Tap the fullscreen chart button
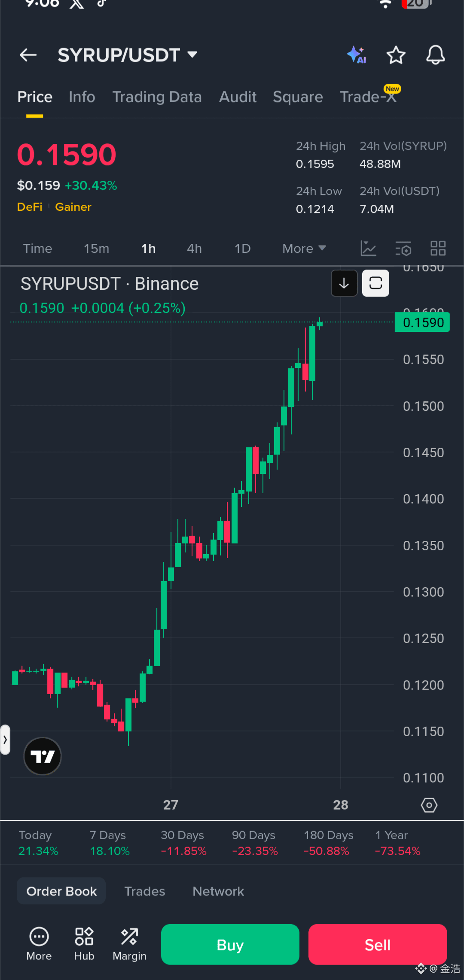The width and height of the screenshot is (464, 980). click(375, 283)
